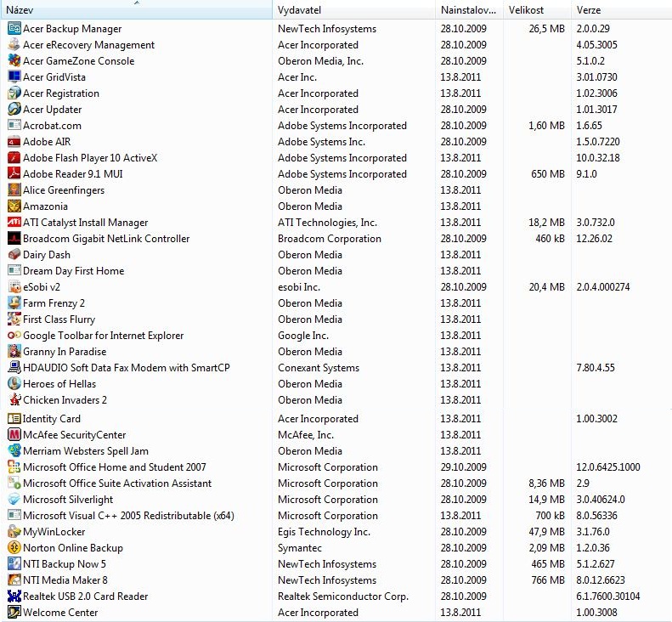Click publisher Symantec

[300, 548]
